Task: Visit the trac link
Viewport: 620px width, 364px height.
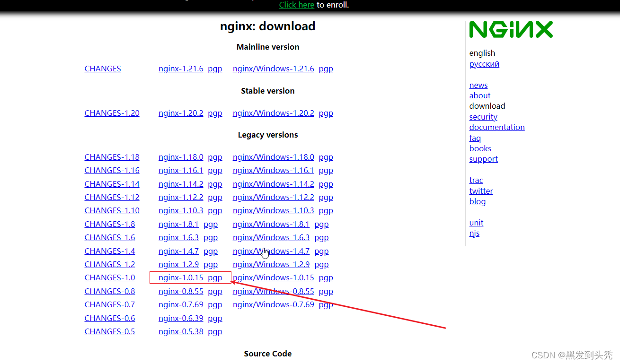Action: (476, 180)
